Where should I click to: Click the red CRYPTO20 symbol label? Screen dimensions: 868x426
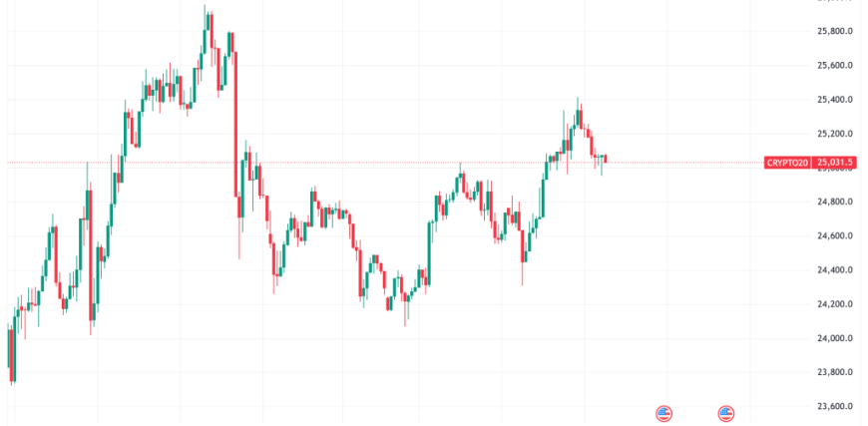click(787, 162)
